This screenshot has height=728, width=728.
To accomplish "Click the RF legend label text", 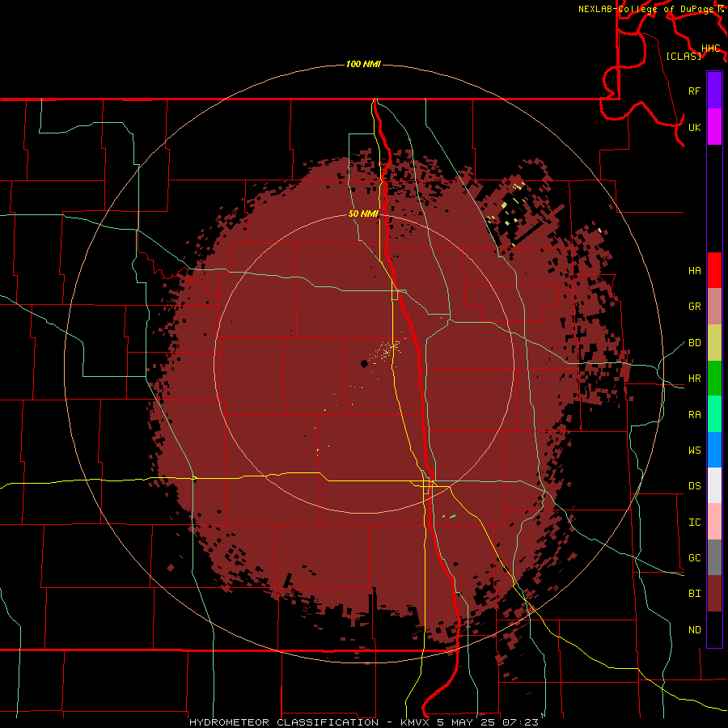I will 695,91.
